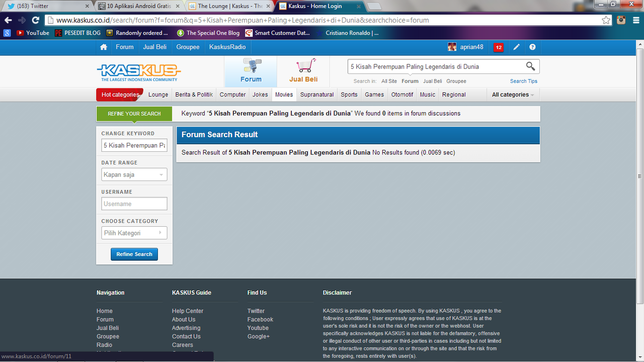
Task: Open the help question mark icon
Action: pos(532,47)
